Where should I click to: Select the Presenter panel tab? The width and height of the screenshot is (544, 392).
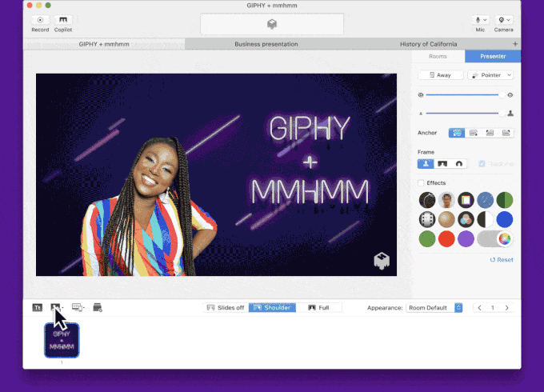coord(493,56)
